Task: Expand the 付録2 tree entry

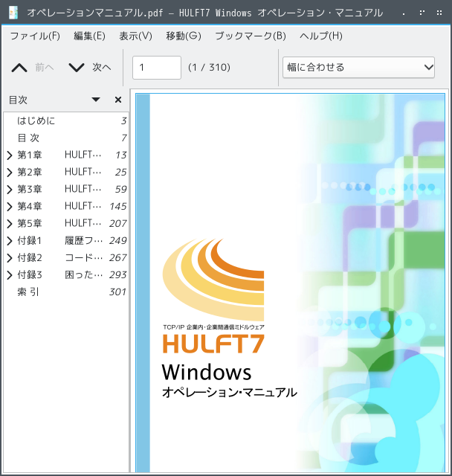Action: 10,258
